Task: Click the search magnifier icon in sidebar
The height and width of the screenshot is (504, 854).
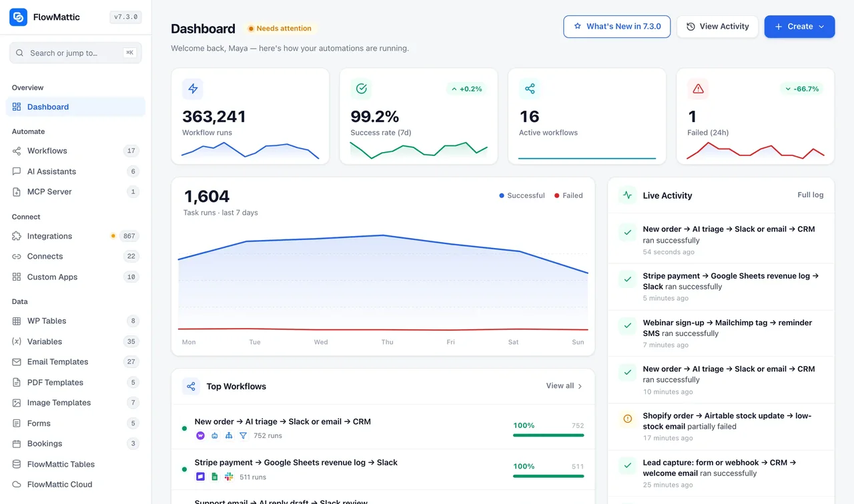Action: 19,53
